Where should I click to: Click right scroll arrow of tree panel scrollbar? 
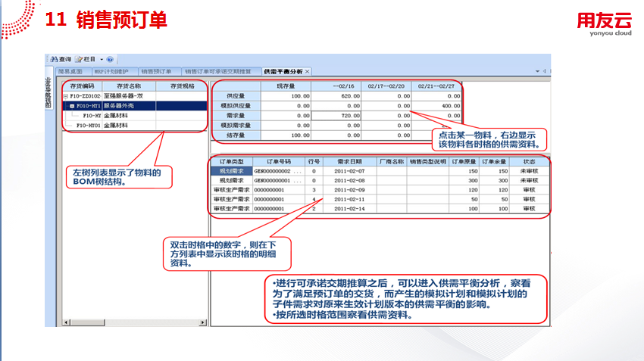pos(203,323)
